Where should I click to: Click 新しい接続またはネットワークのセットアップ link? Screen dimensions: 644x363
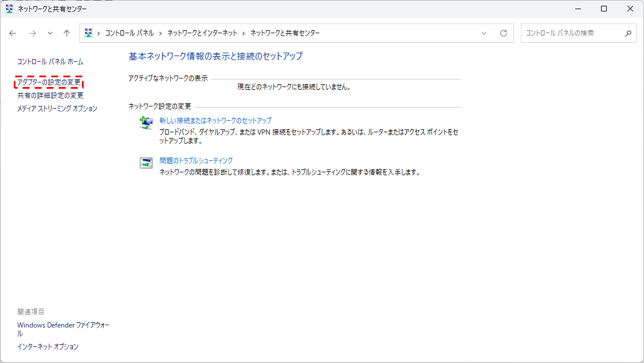tap(215, 121)
